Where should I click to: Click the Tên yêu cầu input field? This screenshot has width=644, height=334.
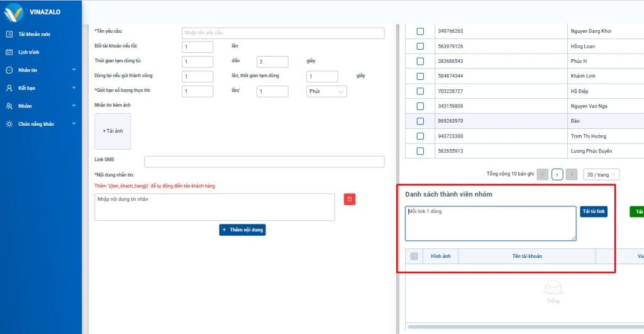tap(282, 33)
